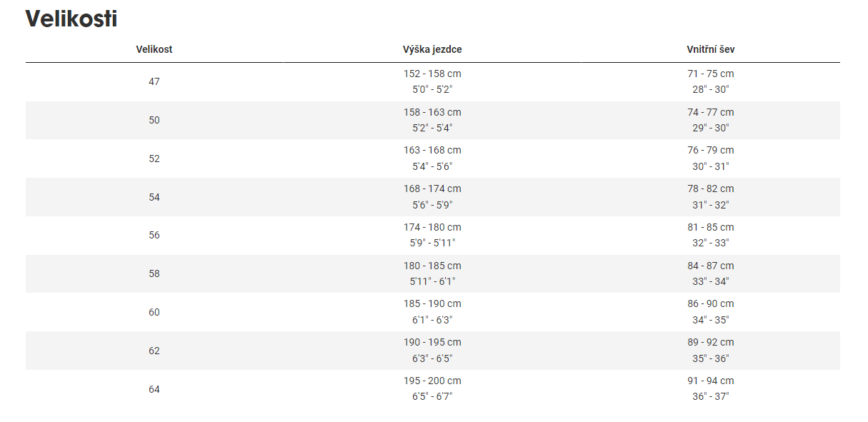Pick size 62 in the table
The width and height of the screenshot is (868, 422).
154,351
